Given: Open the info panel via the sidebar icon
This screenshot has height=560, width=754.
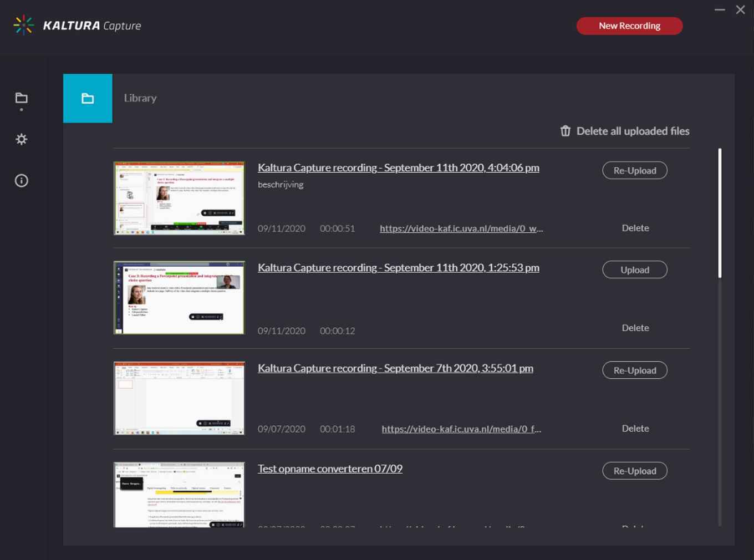Looking at the screenshot, I should pyautogui.click(x=21, y=181).
